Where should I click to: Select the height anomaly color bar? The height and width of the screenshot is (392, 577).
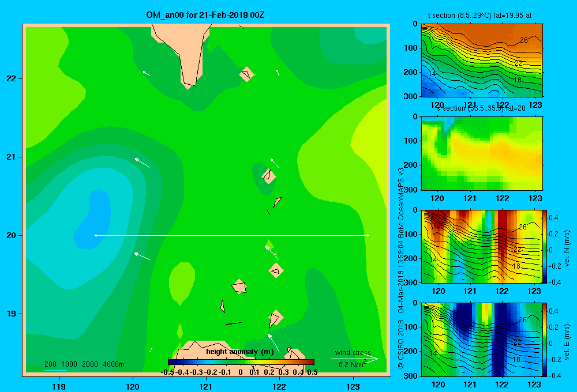pos(241,362)
